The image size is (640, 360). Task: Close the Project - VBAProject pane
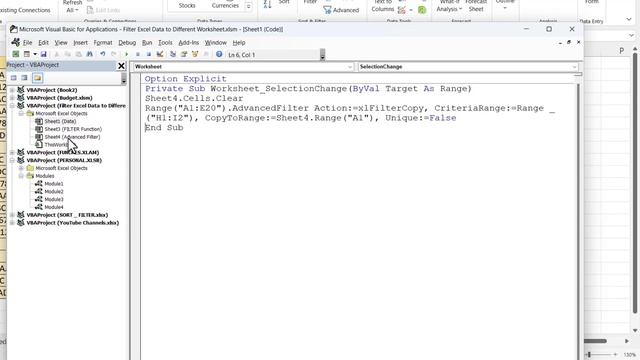tap(121, 66)
